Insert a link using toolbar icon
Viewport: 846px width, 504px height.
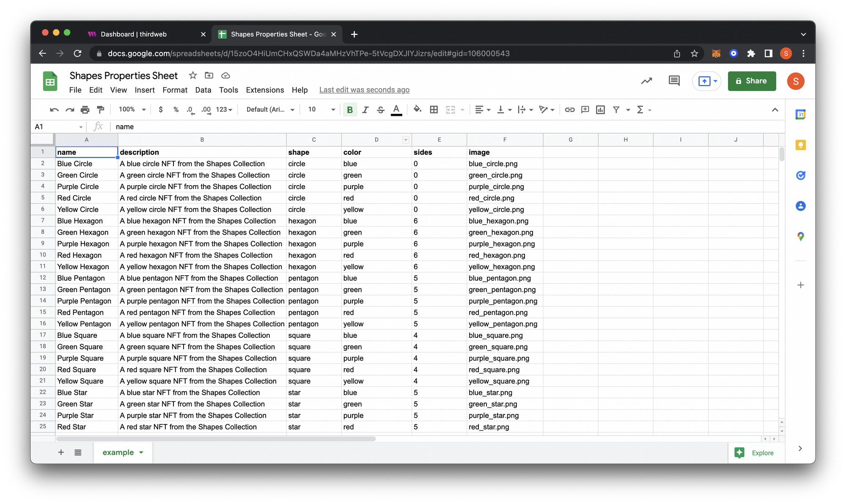pyautogui.click(x=569, y=110)
